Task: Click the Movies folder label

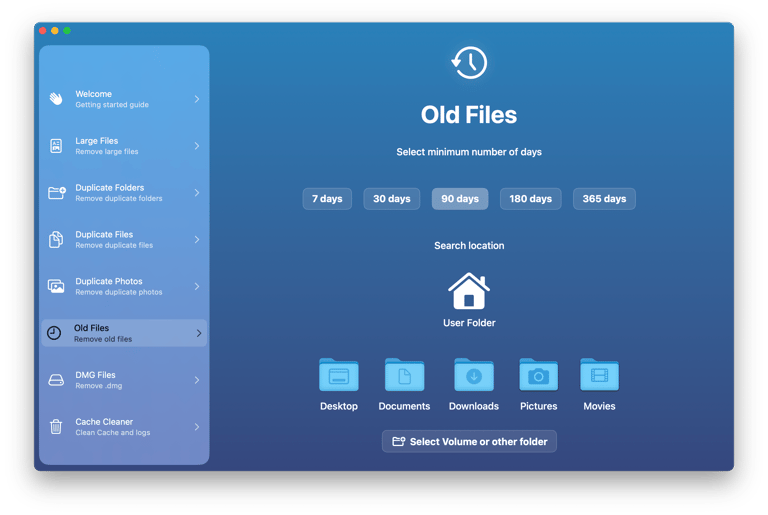Action: tap(599, 406)
